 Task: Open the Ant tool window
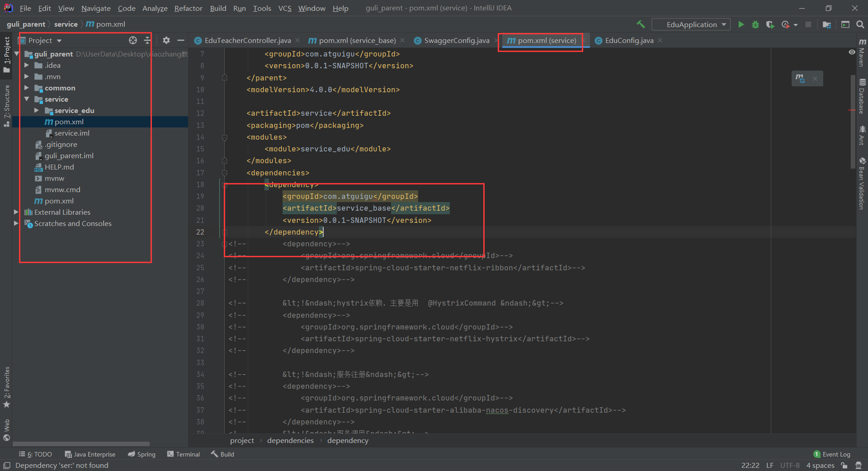tap(862, 136)
